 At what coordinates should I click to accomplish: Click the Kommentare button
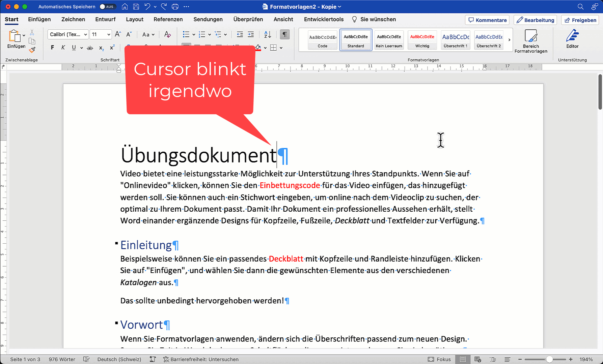coord(488,20)
